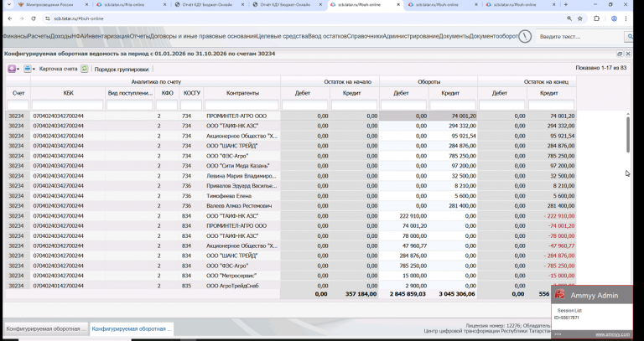Open the browser extensions puzzle icon
Viewport: 644px width, 341px height.
pyautogui.click(x=597, y=18)
